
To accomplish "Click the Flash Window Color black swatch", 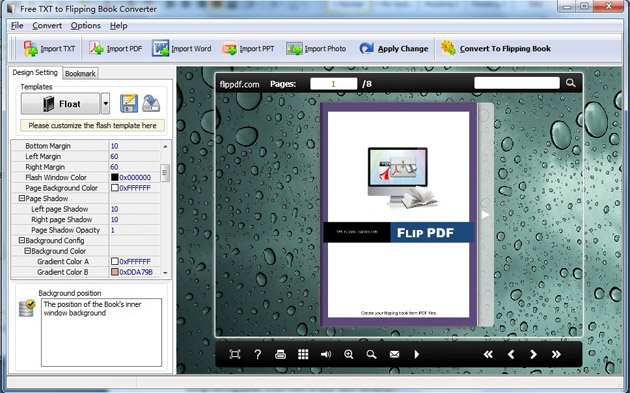I will pyautogui.click(x=115, y=177).
